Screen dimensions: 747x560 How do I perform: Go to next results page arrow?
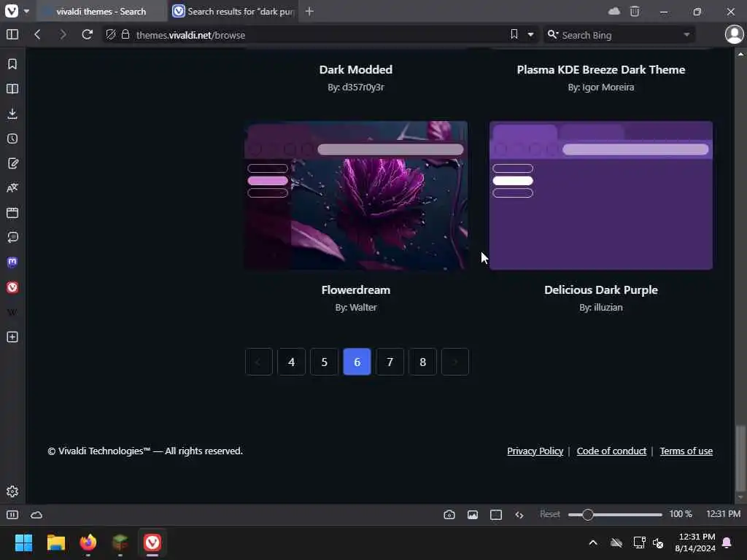click(x=455, y=362)
